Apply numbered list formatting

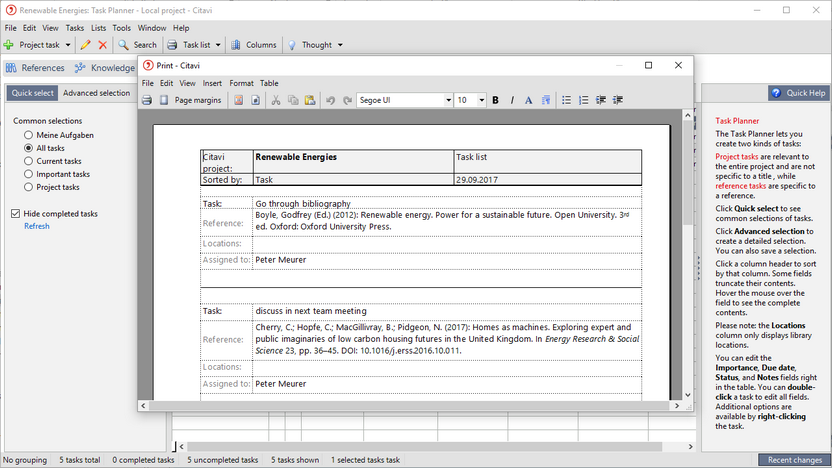584,100
